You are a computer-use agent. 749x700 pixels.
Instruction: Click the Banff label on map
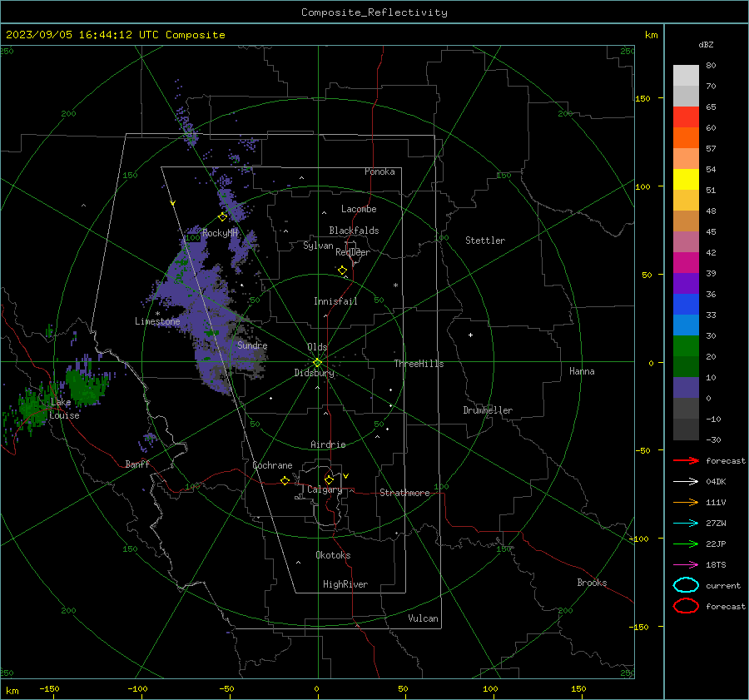coord(137,464)
